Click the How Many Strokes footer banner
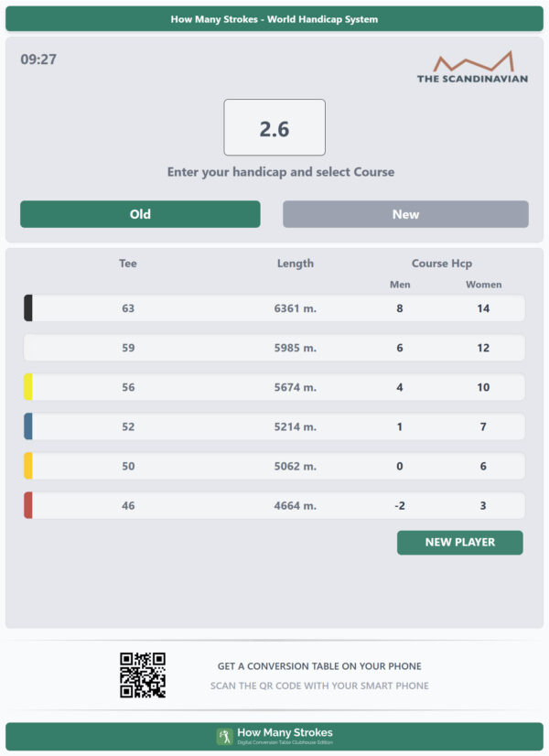 pyautogui.click(x=274, y=736)
